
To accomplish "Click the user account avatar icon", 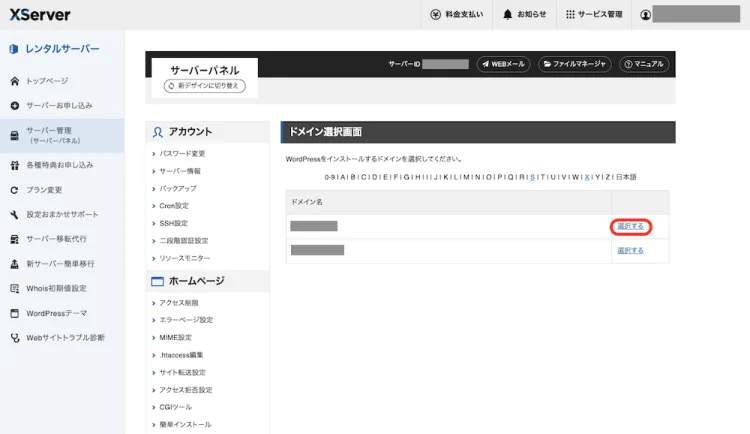I will (645, 15).
